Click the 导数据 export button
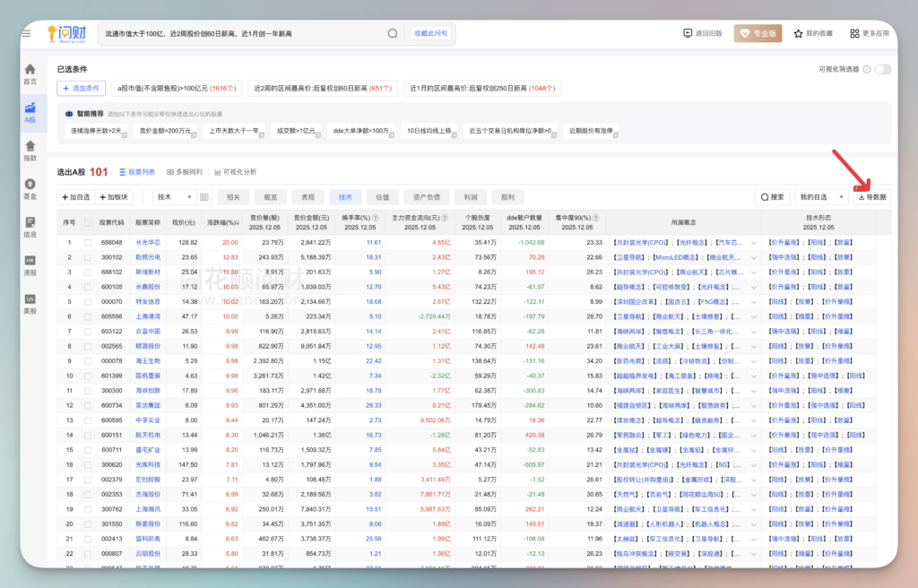 click(871, 196)
